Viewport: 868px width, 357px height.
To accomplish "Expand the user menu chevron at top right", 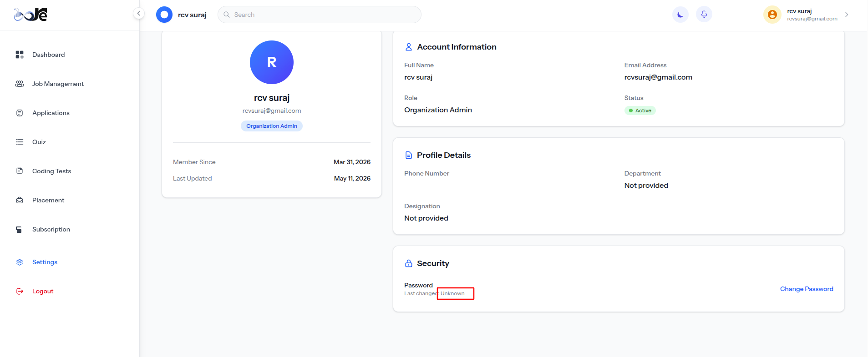I will [847, 15].
